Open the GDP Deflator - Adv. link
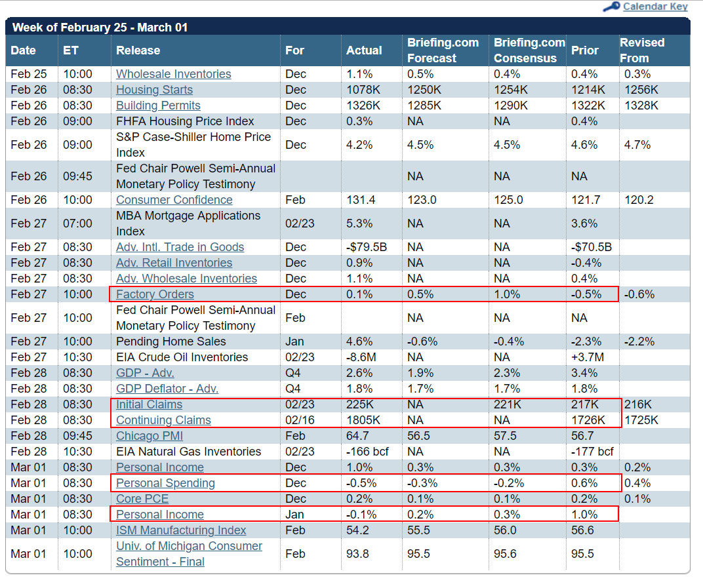 tap(167, 389)
